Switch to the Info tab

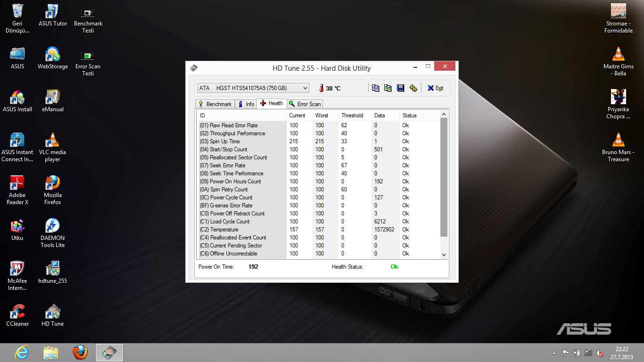point(246,104)
